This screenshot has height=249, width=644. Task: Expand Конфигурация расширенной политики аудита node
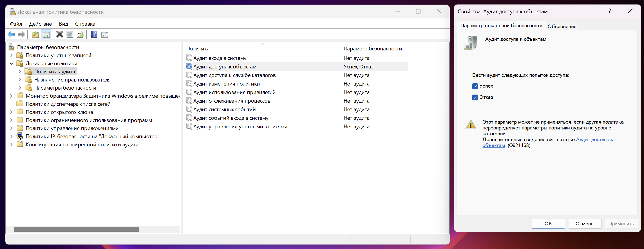pyautogui.click(x=11, y=145)
